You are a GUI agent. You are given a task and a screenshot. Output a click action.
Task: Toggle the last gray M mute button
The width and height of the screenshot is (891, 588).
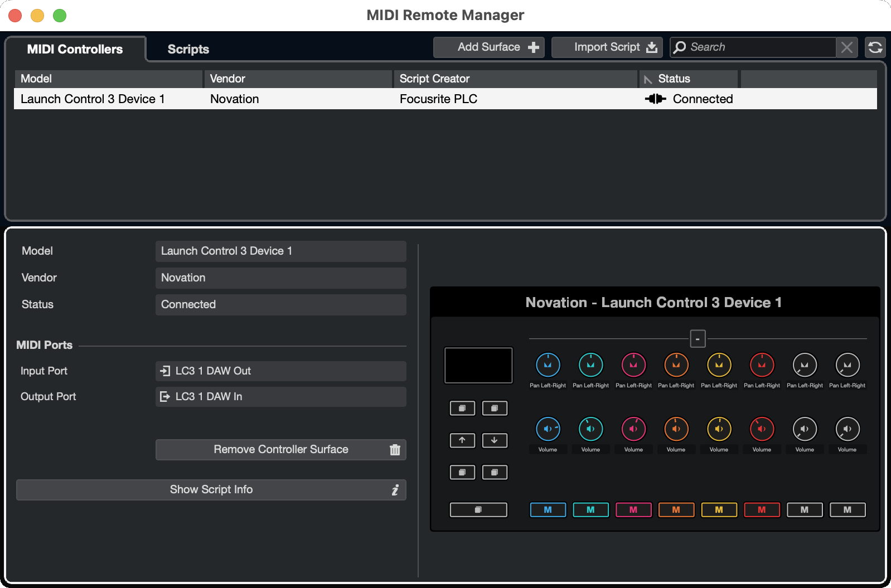(x=847, y=510)
